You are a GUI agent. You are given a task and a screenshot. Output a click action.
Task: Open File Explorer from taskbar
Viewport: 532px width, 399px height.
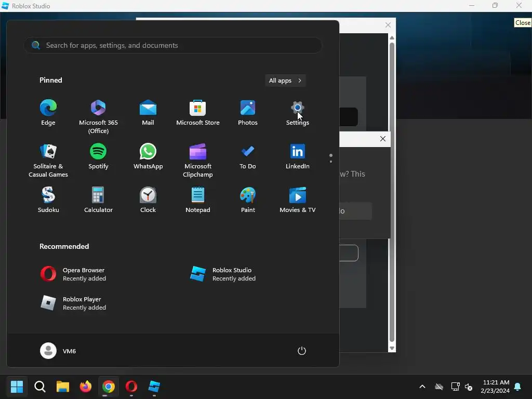tap(63, 387)
